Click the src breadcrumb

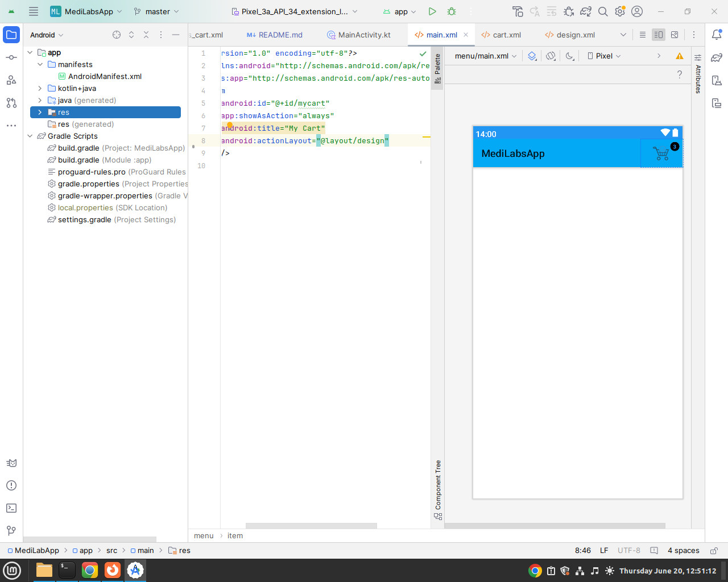[x=111, y=550]
